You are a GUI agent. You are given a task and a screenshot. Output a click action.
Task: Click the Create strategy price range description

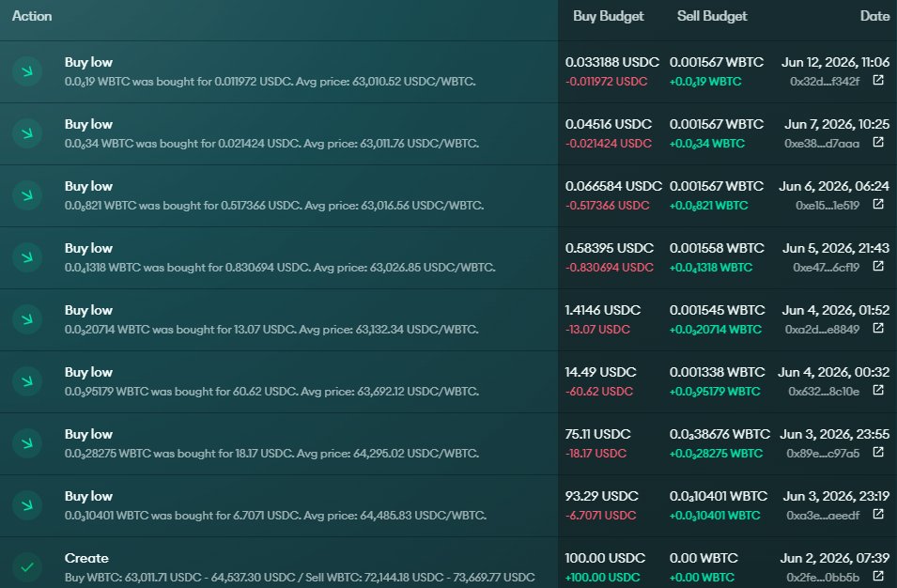click(x=300, y=577)
